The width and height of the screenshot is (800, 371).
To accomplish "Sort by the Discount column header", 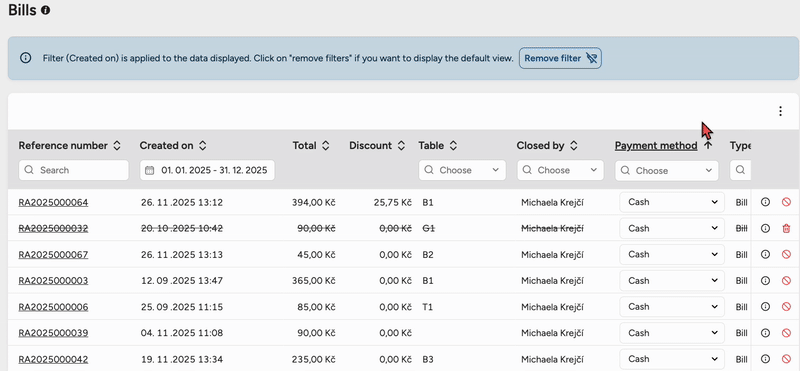I will click(x=377, y=145).
